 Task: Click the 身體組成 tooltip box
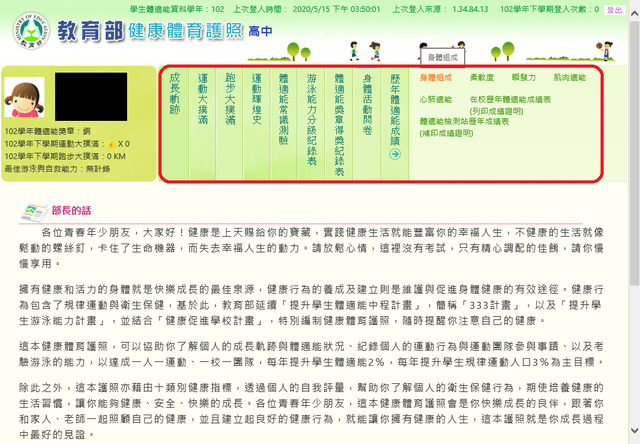pos(442,58)
